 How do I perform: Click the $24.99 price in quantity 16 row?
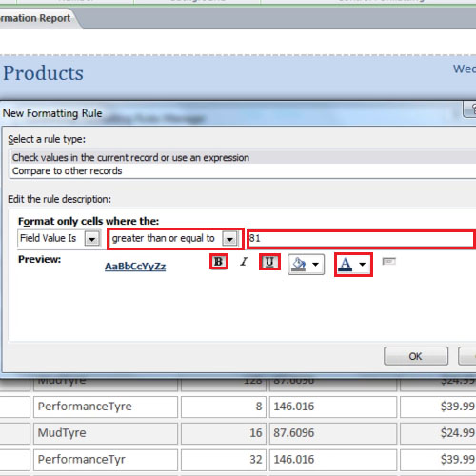point(438,433)
